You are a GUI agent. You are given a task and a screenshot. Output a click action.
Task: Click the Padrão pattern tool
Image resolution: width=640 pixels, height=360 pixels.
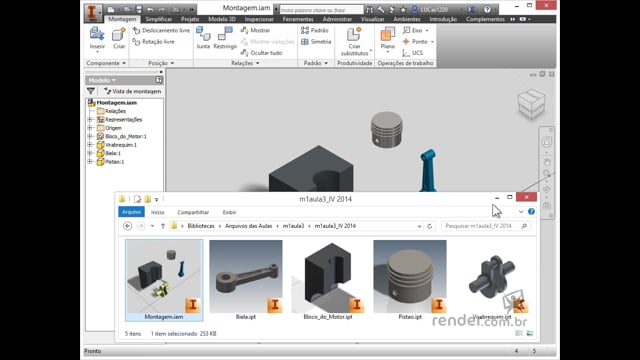[x=315, y=30]
